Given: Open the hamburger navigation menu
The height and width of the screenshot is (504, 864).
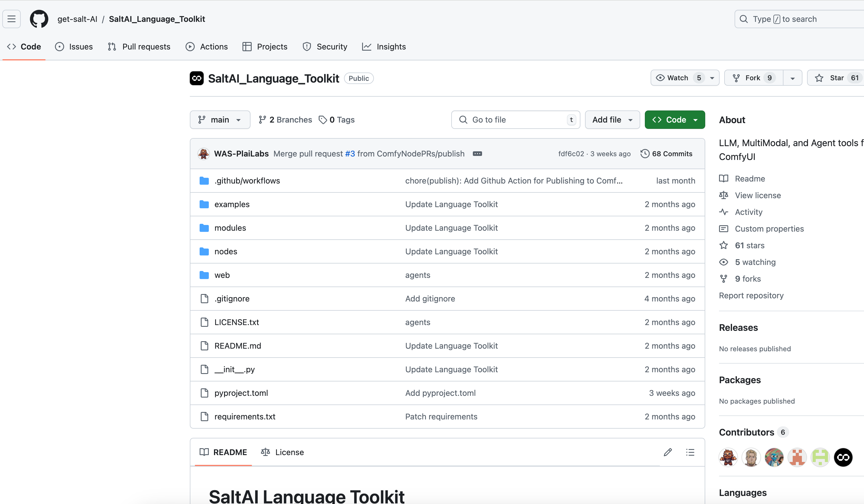Looking at the screenshot, I should (11, 19).
